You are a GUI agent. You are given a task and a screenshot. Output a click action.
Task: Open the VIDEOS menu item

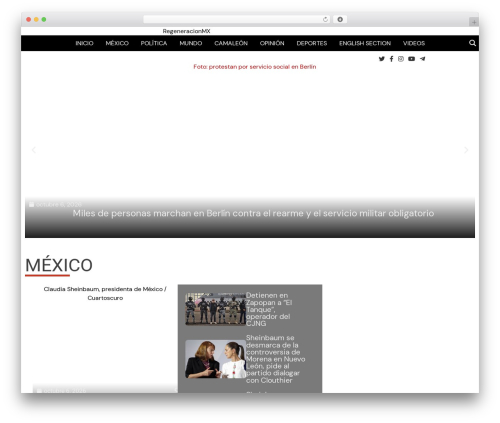(x=414, y=43)
